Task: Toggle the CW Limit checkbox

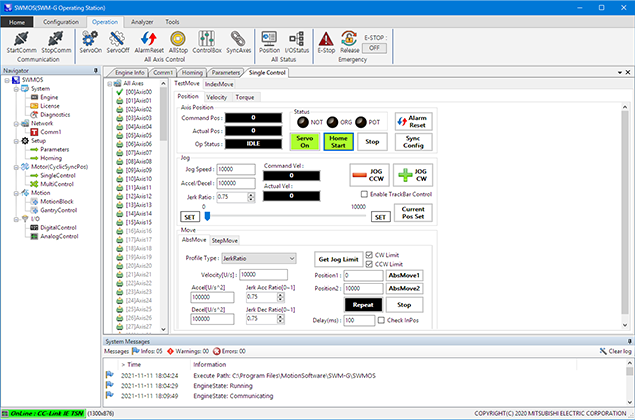Action: [x=369, y=255]
